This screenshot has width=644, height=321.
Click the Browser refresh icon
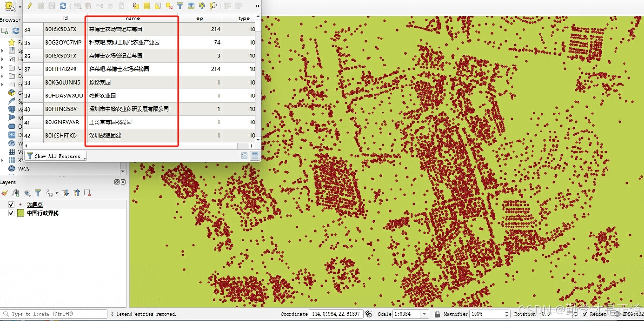(x=16, y=30)
